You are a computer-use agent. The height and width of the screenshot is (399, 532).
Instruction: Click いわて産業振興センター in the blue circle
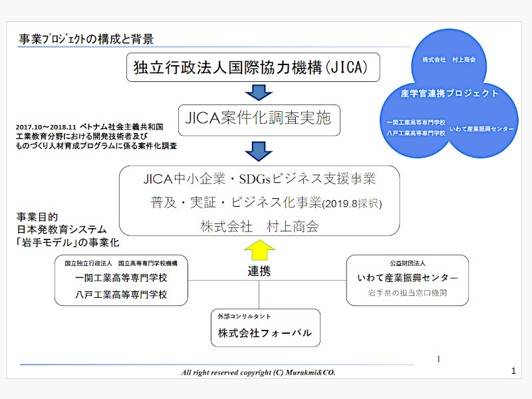click(x=481, y=129)
